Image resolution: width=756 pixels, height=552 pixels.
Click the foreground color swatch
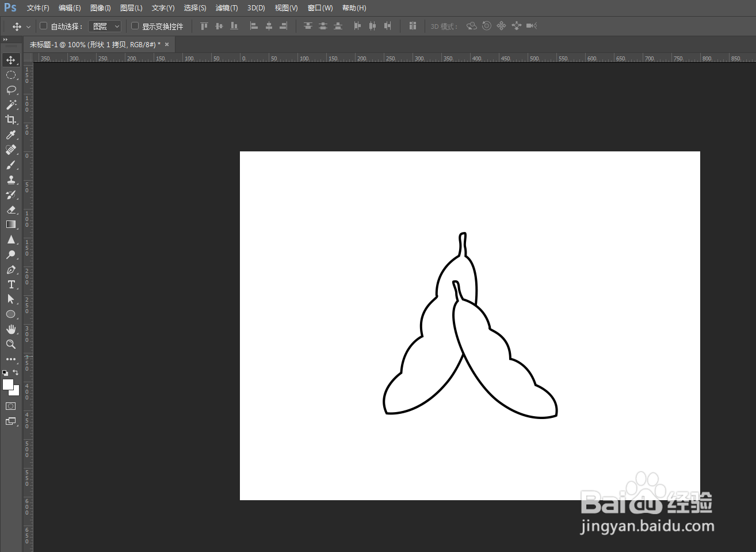(7, 384)
